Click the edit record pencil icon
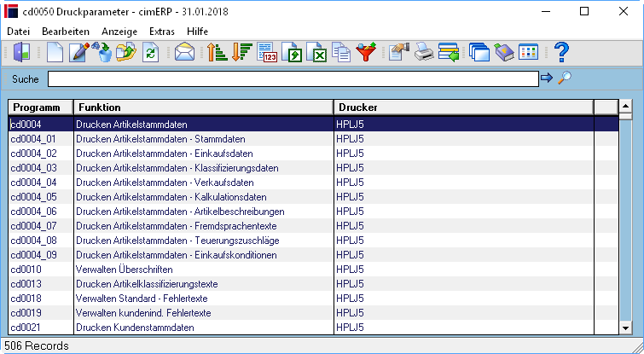 tap(79, 53)
